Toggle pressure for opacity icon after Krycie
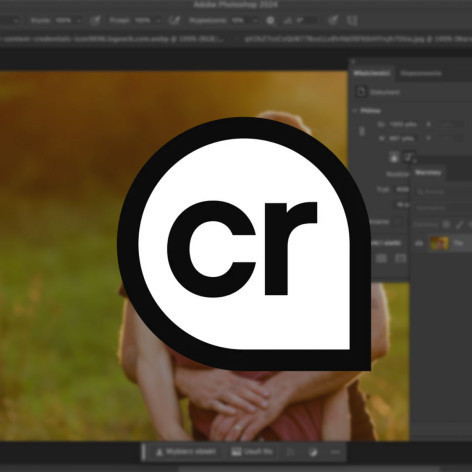 95,21
